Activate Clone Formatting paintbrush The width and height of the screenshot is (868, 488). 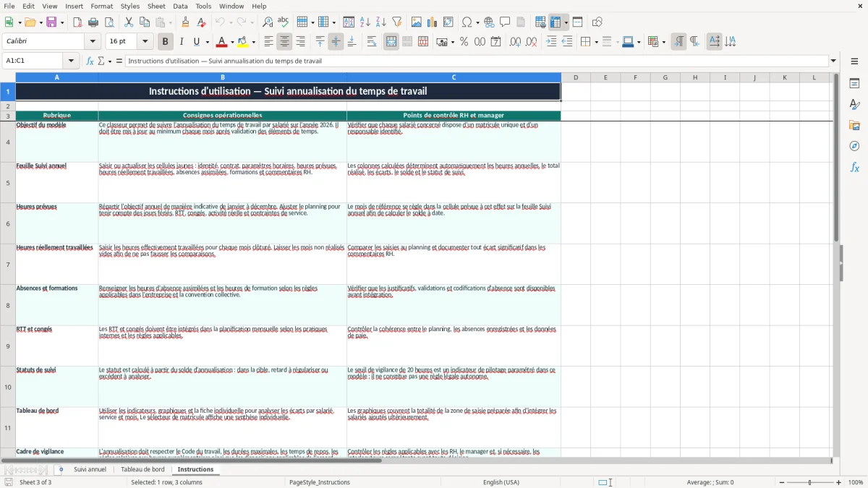pos(186,22)
